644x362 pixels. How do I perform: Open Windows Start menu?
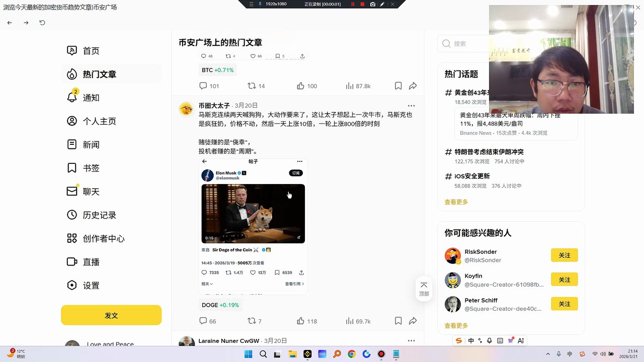248,354
